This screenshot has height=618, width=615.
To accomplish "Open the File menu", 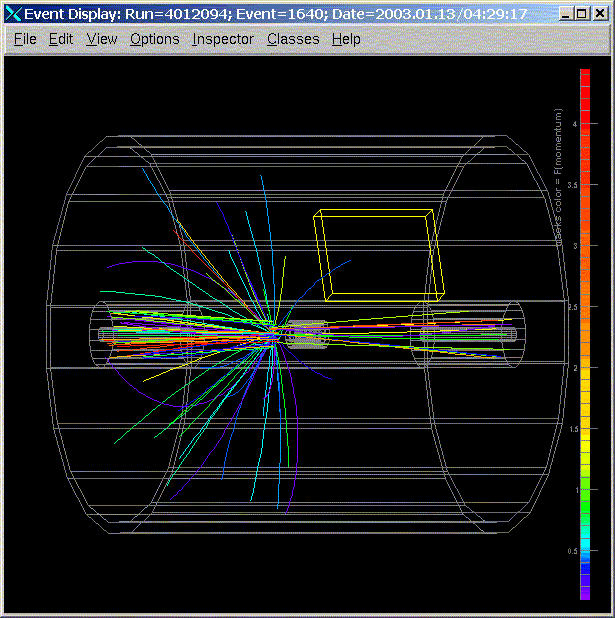I will [25, 39].
